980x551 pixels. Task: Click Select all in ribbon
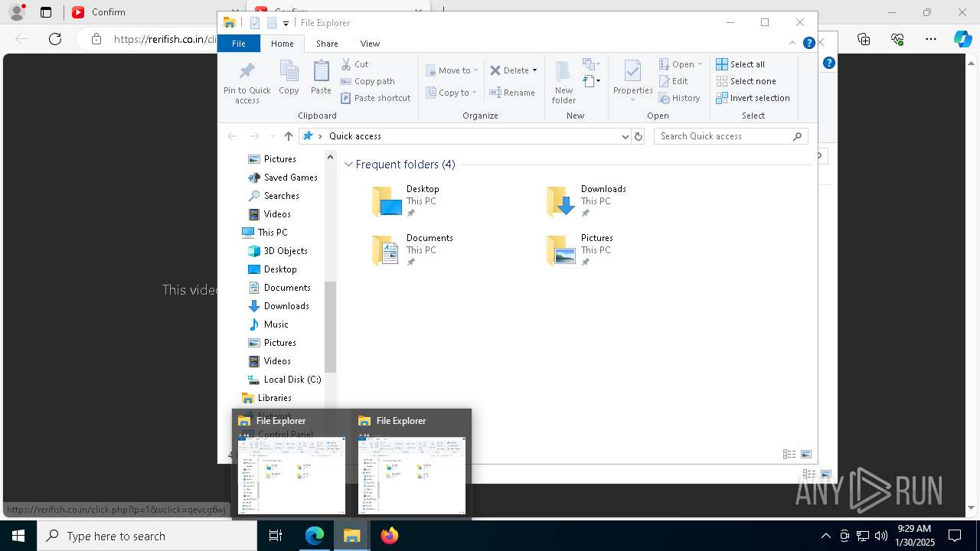coord(740,64)
